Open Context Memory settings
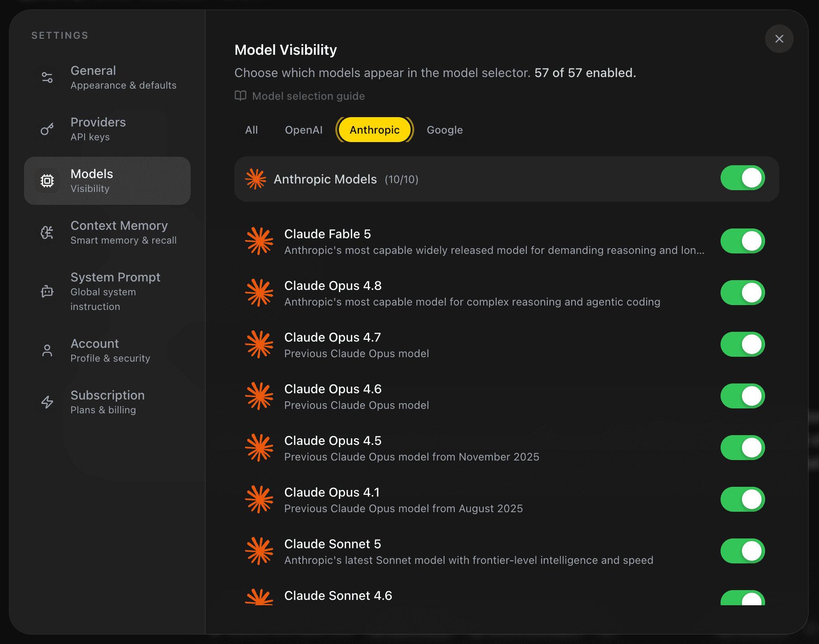Viewport: 819px width, 644px height. (x=107, y=232)
